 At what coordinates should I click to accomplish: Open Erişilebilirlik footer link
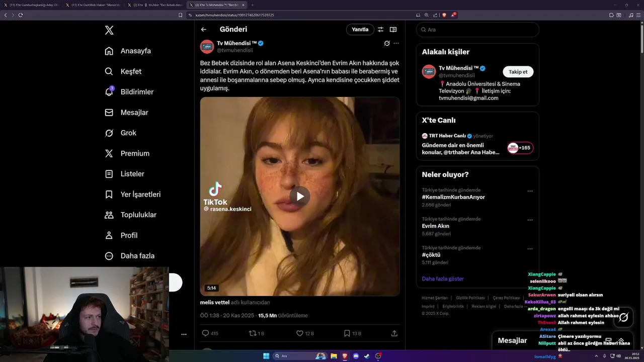pos(453,306)
